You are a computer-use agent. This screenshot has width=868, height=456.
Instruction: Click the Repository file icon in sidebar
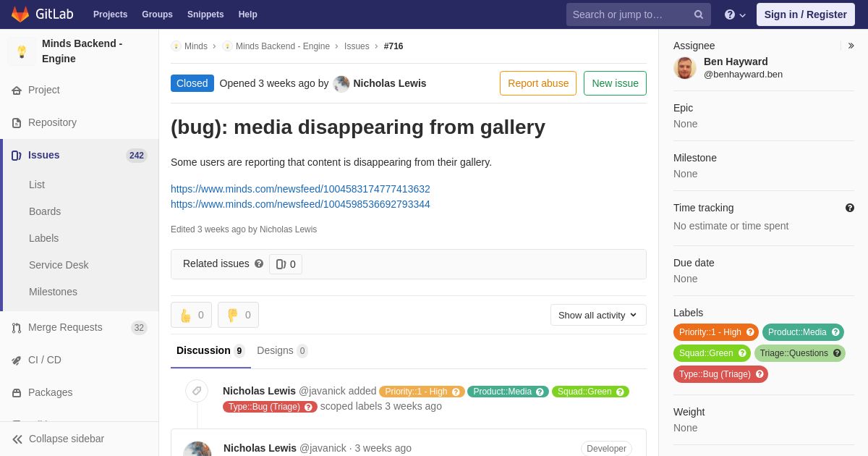point(17,123)
